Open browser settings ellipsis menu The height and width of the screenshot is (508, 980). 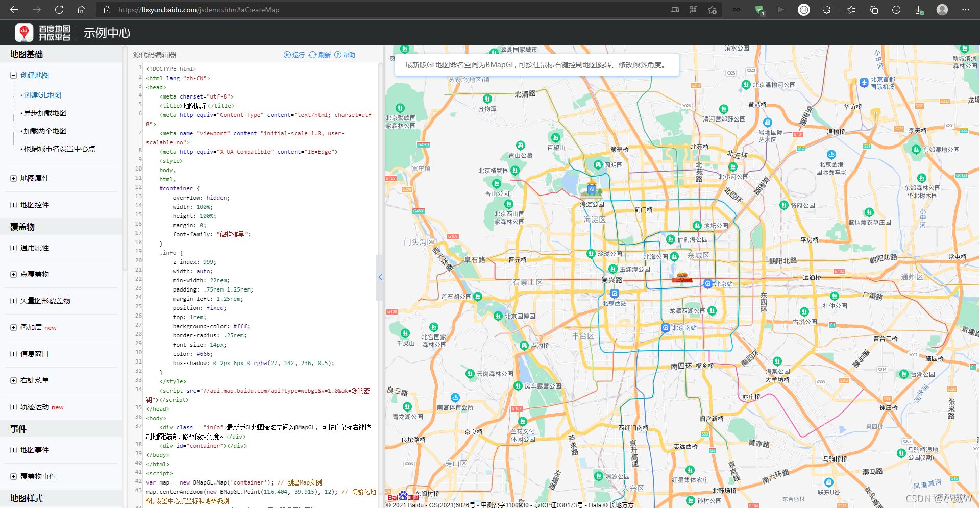(966, 10)
